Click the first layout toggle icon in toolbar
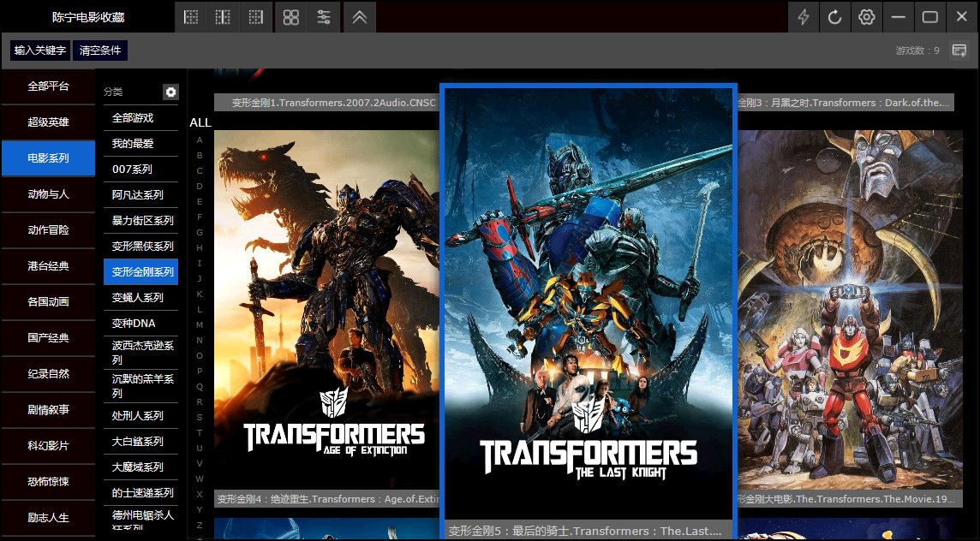Image resolution: width=980 pixels, height=541 pixels. 192,17
